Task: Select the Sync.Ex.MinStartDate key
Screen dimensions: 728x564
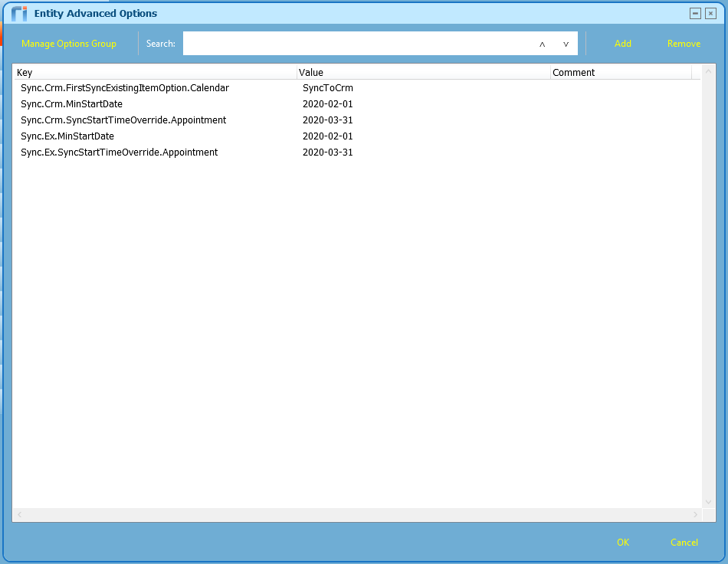Action: [67, 136]
